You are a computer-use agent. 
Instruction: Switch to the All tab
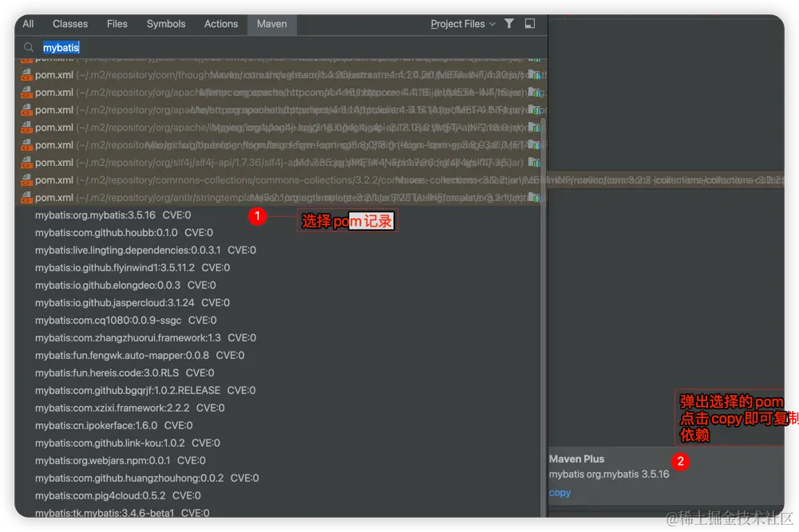pyautogui.click(x=28, y=24)
